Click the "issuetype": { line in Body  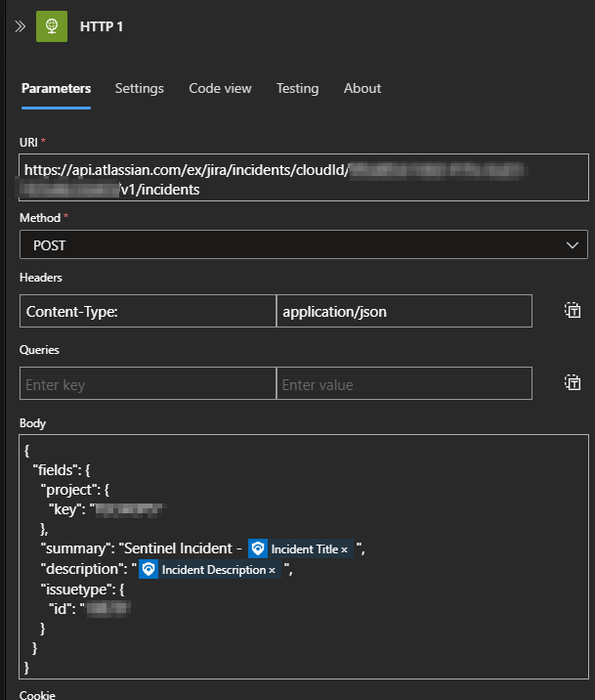click(82, 590)
